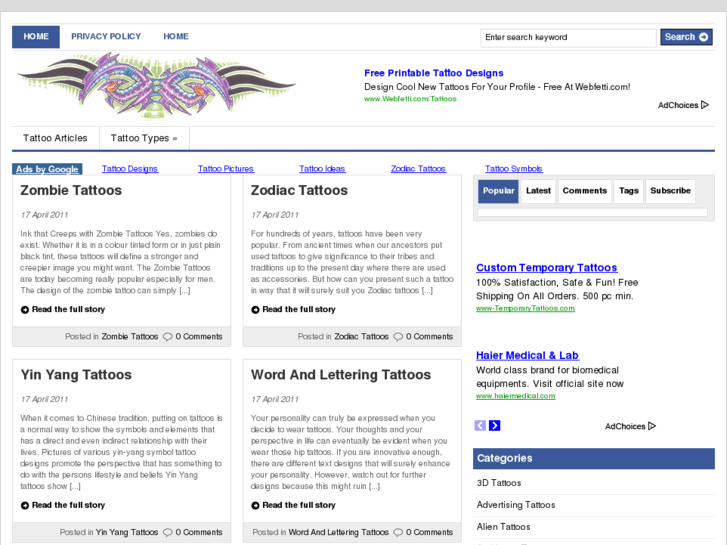Click the AdChoices icon in sidebar ad
Viewport: 727px width, 545px height.
click(652, 426)
